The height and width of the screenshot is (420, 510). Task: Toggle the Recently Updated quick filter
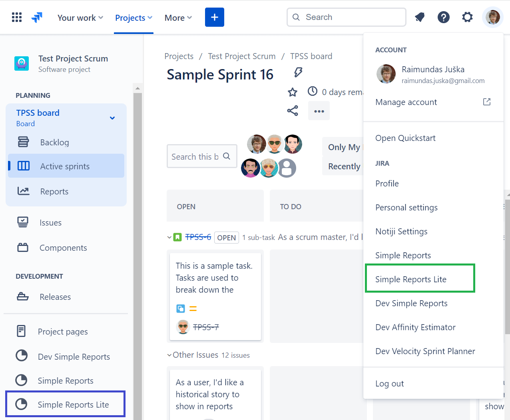[343, 166]
